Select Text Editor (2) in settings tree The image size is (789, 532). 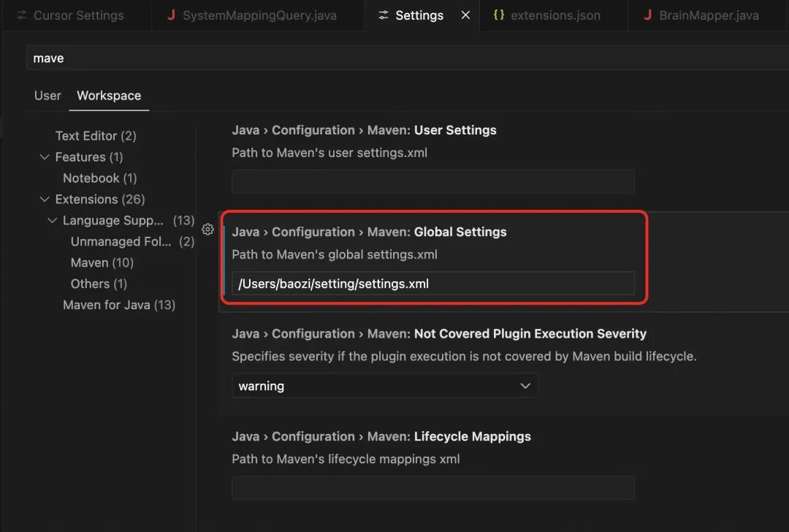pyautogui.click(x=96, y=136)
